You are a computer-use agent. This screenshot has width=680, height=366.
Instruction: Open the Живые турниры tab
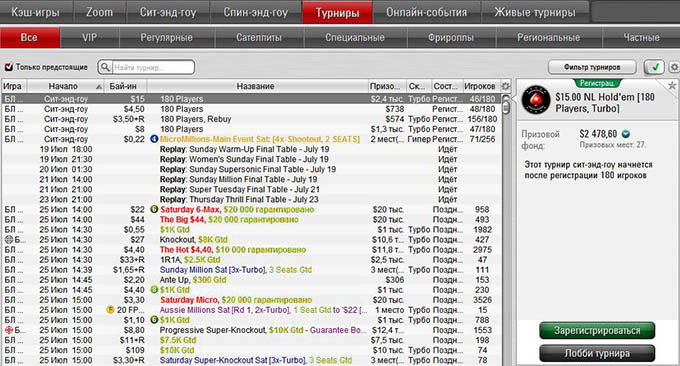coord(535,12)
